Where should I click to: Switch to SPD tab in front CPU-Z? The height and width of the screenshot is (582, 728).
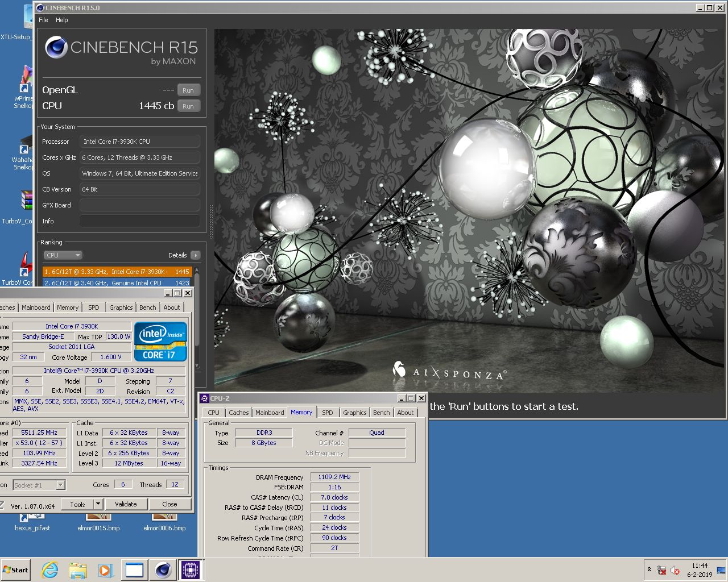(328, 413)
